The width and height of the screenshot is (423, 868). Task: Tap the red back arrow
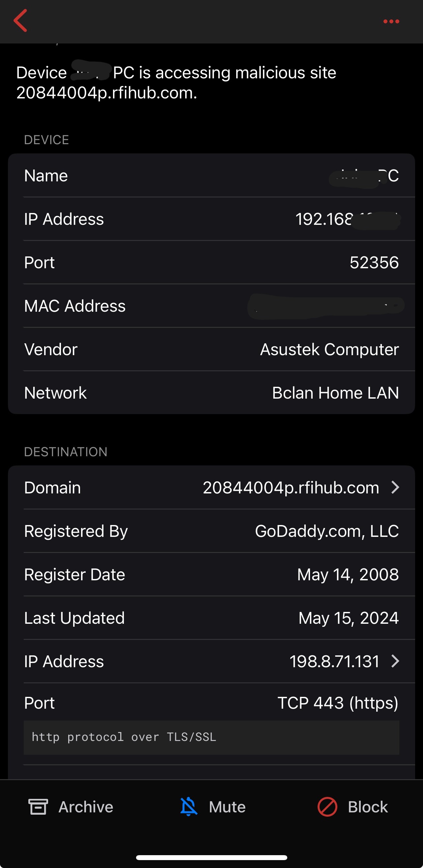coord(20,21)
